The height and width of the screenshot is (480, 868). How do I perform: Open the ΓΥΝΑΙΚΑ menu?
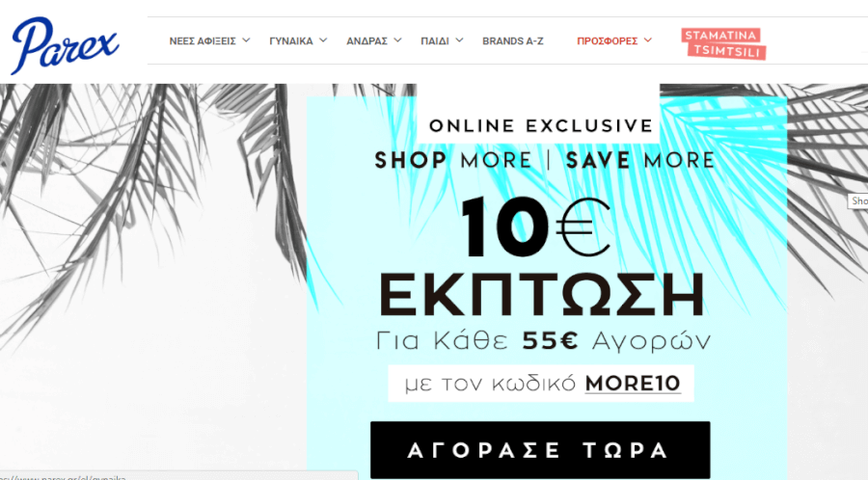click(291, 40)
